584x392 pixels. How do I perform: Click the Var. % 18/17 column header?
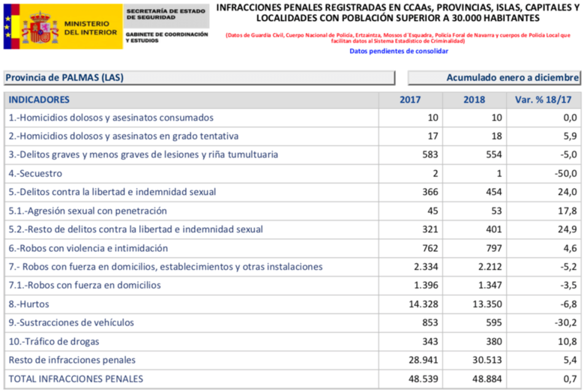(x=544, y=100)
